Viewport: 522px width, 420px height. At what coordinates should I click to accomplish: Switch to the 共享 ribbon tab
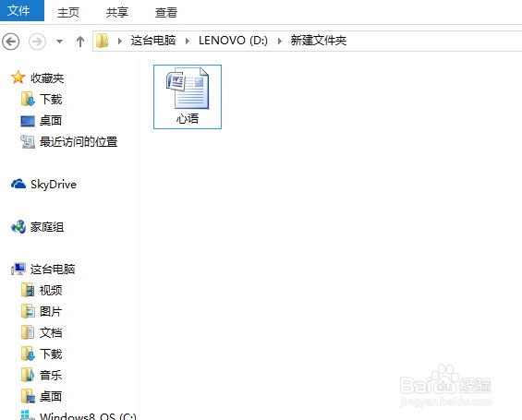(116, 13)
